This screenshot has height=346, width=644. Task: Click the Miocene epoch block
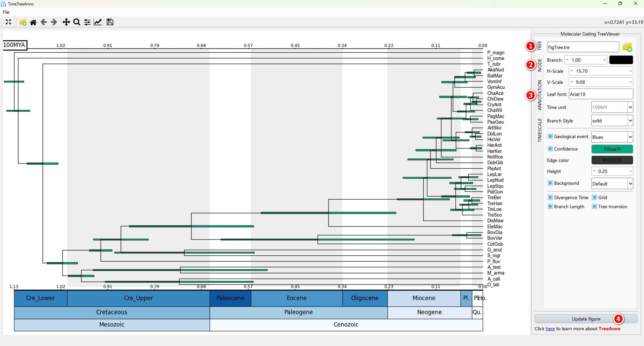pos(424,298)
